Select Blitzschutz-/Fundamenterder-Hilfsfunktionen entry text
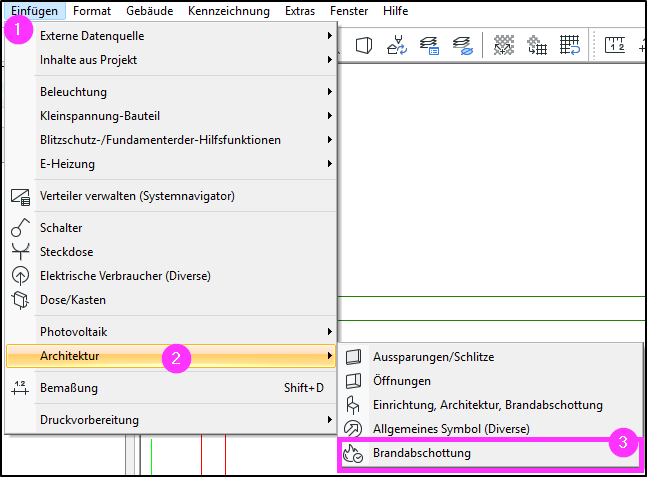This screenshot has width=647, height=477. (x=161, y=140)
